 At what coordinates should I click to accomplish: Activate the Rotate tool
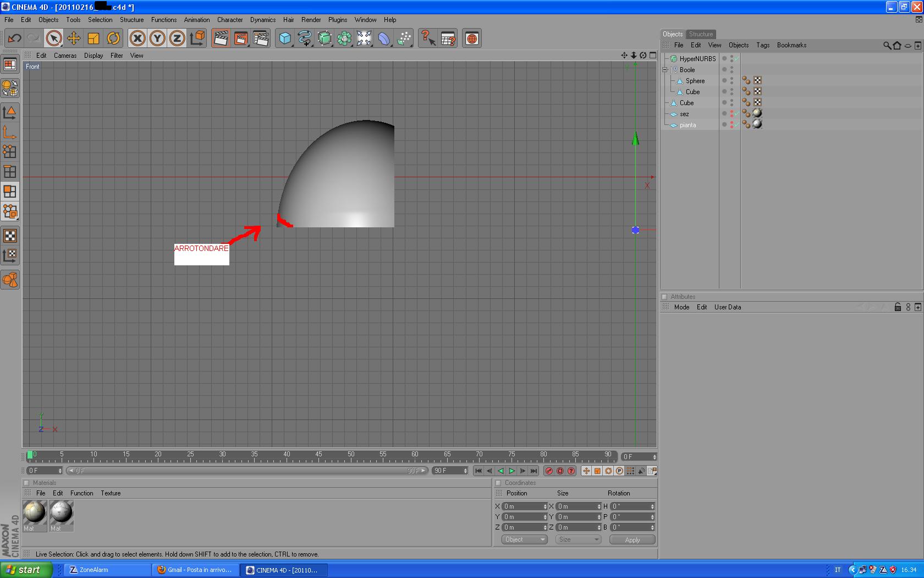click(113, 39)
